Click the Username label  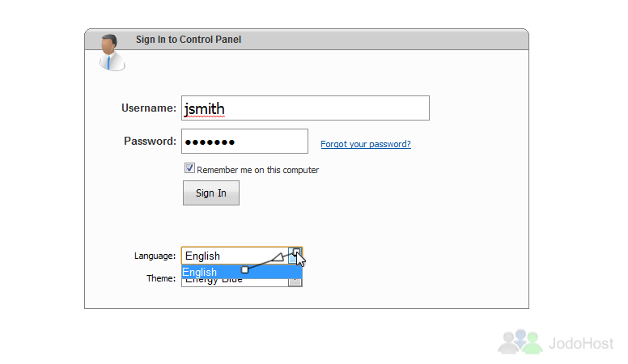click(149, 108)
